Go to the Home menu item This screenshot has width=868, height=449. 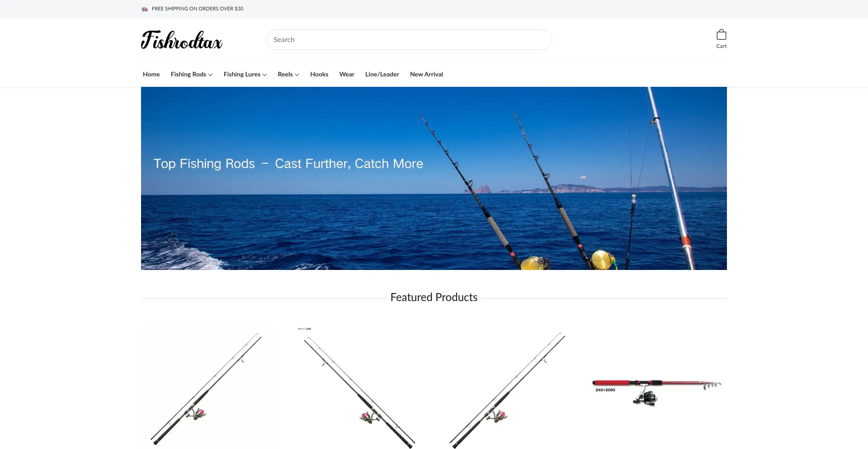coord(151,74)
